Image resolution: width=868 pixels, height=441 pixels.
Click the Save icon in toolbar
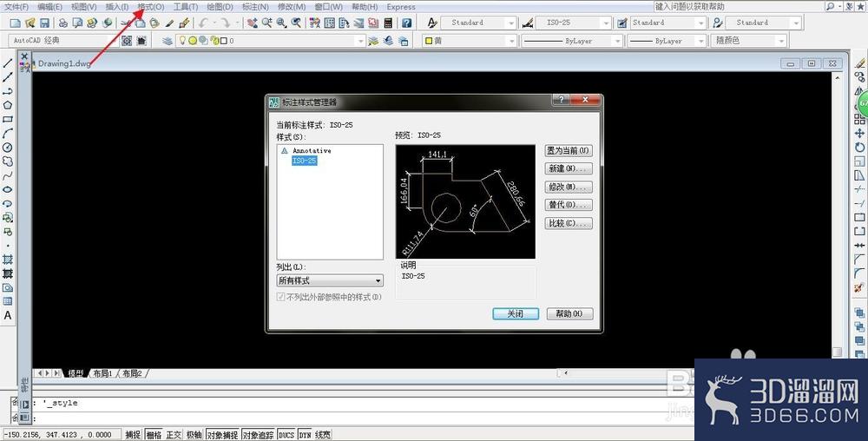pos(45,23)
